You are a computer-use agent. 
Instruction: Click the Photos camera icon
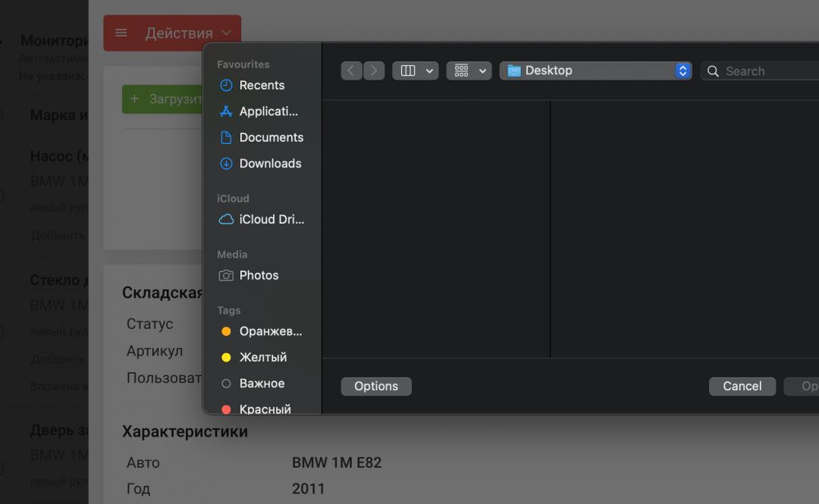226,275
